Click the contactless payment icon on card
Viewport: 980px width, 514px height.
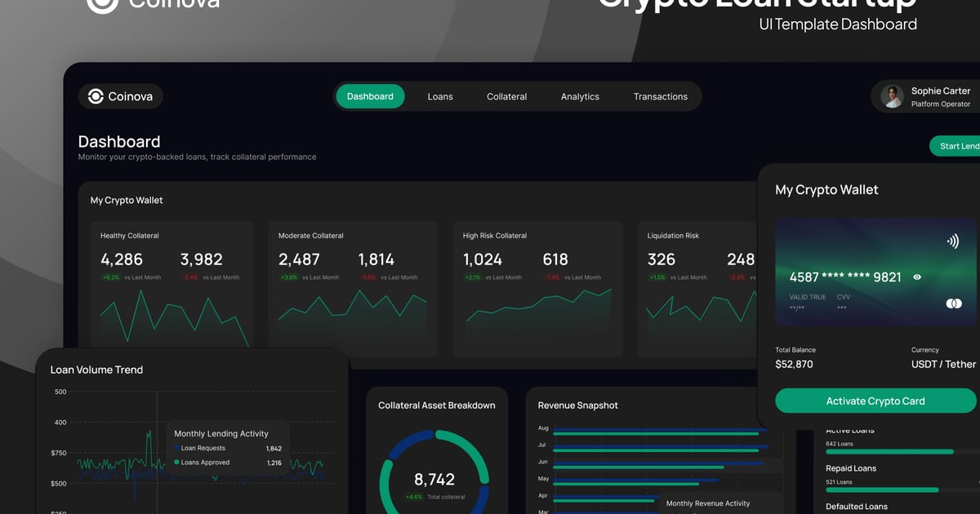pos(952,241)
